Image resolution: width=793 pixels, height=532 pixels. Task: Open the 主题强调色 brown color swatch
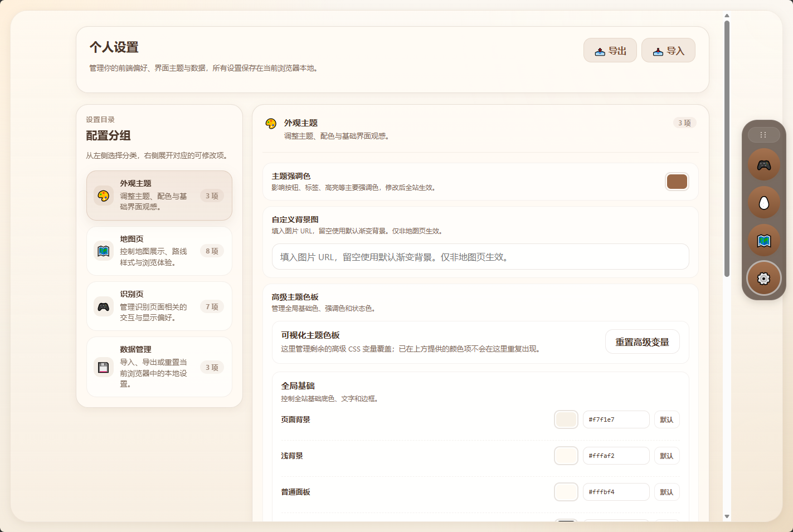pyautogui.click(x=677, y=182)
